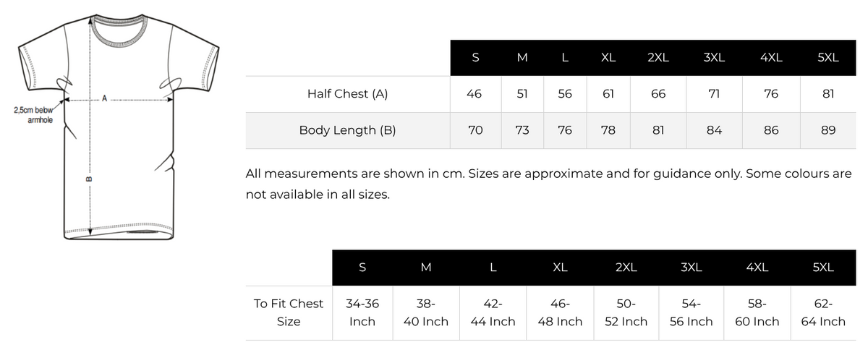Screen dimensions: 868x350
Task: Click the half chest value 61
Action: [608, 94]
